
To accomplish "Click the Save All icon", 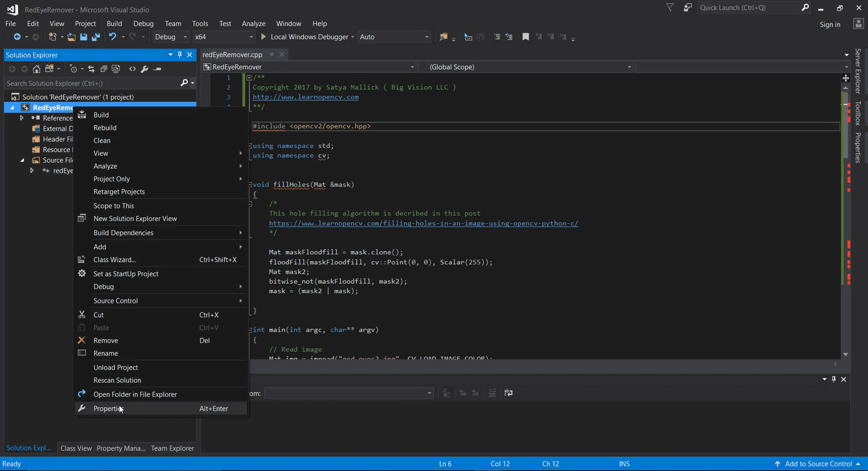I will click(x=95, y=37).
